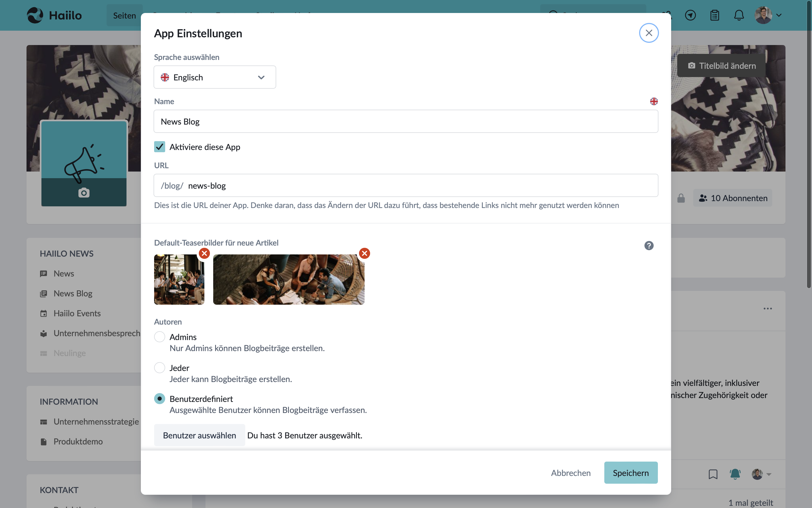Select the Benutzerdefiniert radio

click(160, 398)
